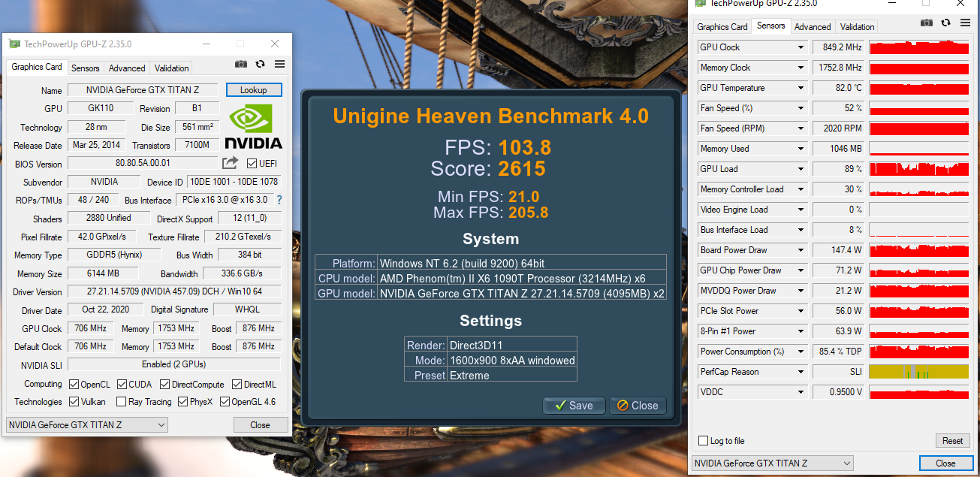This screenshot has height=477, width=980.
Task: Open the Fan Speed (%) sensor dropdown
Action: [801, 108]
